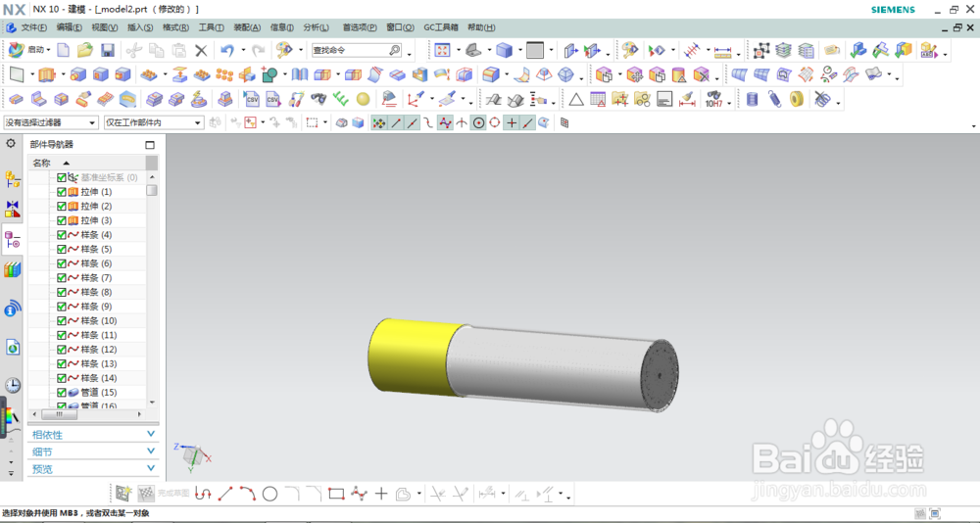Click the triangle GC tool icon
Viewport: 980px width, 523px height.
575,99
